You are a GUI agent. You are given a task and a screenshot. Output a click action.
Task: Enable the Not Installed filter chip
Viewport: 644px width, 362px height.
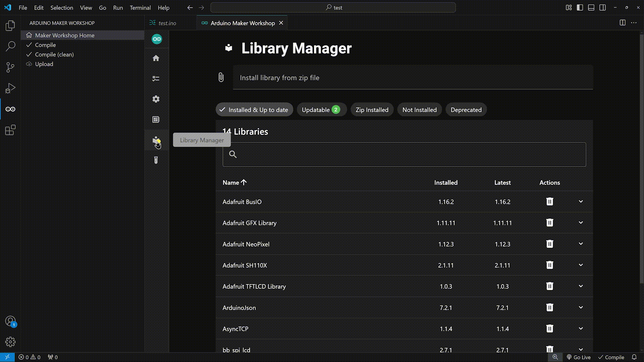(x=419, y=110)
